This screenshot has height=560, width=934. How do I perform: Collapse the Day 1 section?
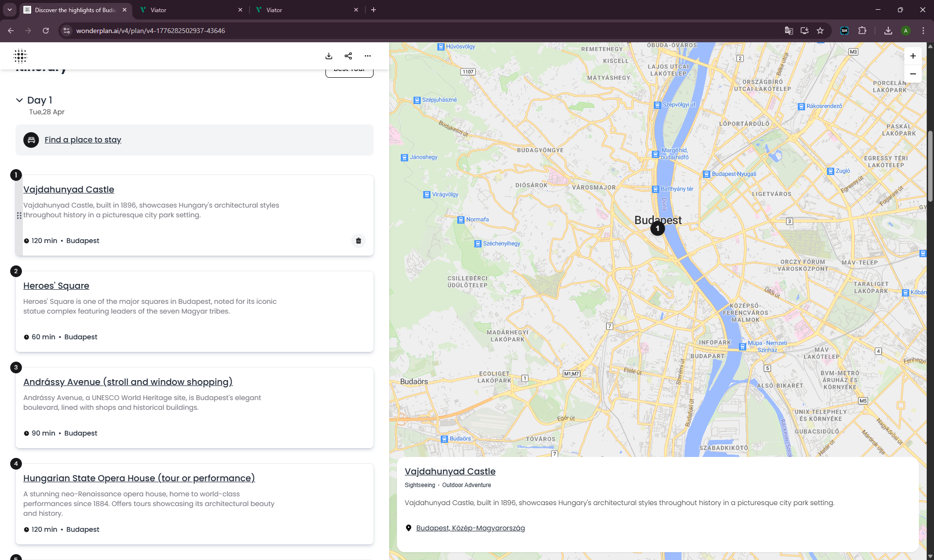(x=19, y=100)
